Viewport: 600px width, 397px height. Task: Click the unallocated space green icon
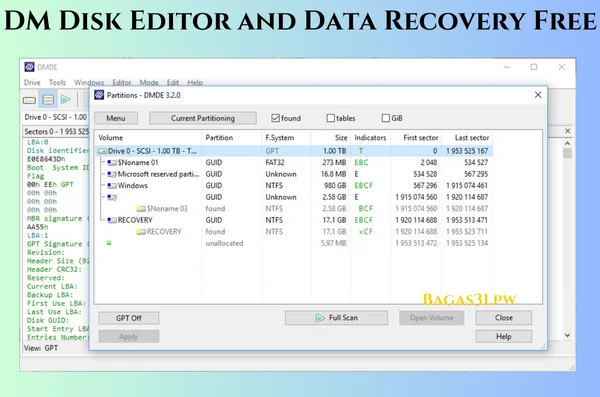[x=109, y=243]
